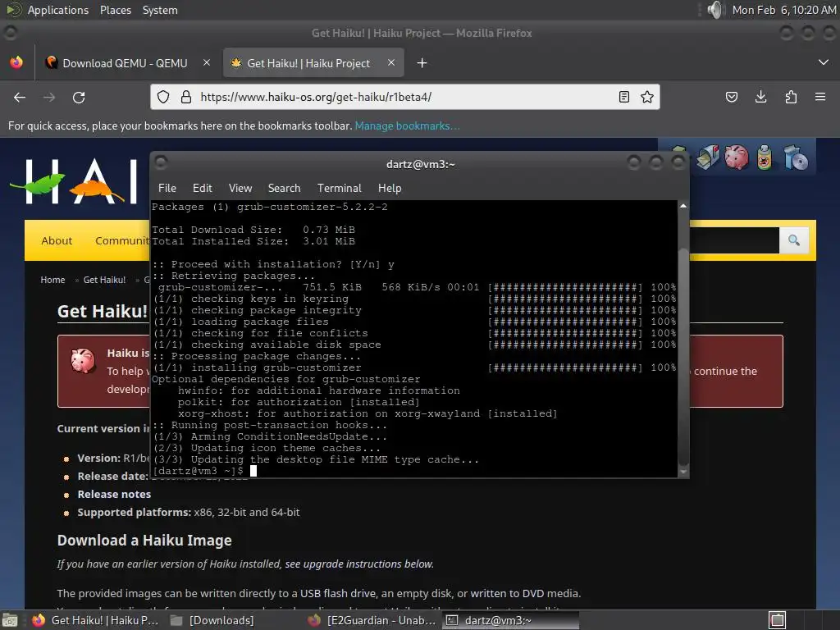The height and width of the screenshot is (630, 840).
Task: Click the piggy icon in donation banner
Action: click(83, 361)
